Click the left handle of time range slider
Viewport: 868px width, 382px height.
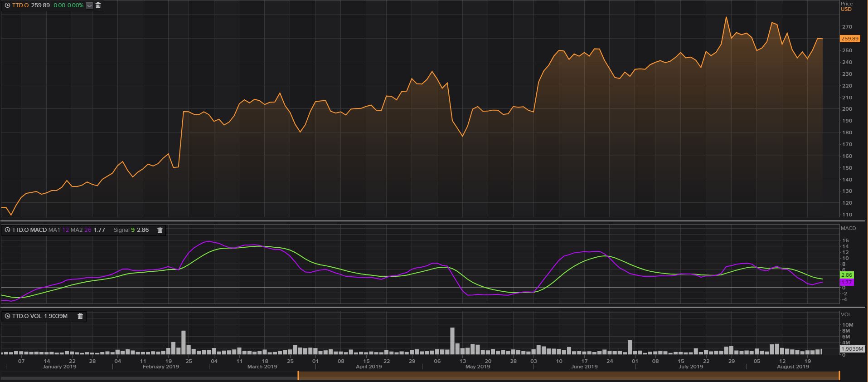coord(298,376)
